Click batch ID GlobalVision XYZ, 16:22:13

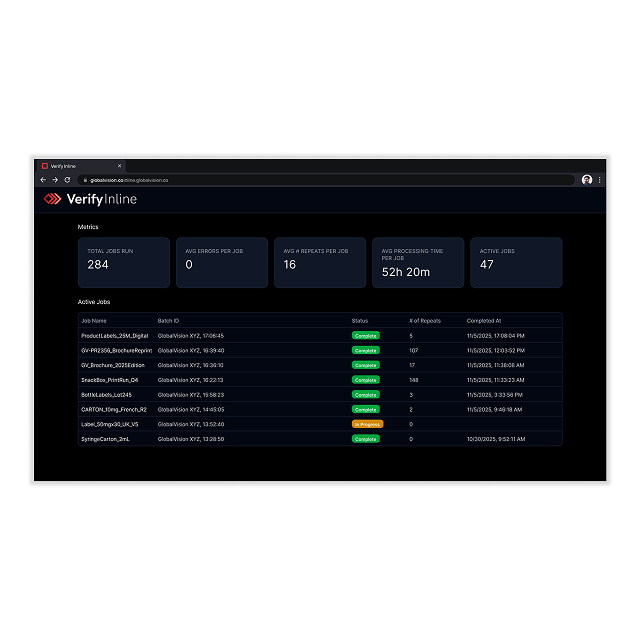pyautogui.click(x=191, y=380)
